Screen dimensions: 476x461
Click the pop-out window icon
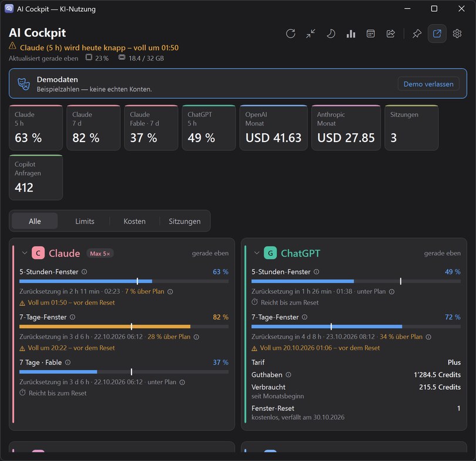point(437,33)
